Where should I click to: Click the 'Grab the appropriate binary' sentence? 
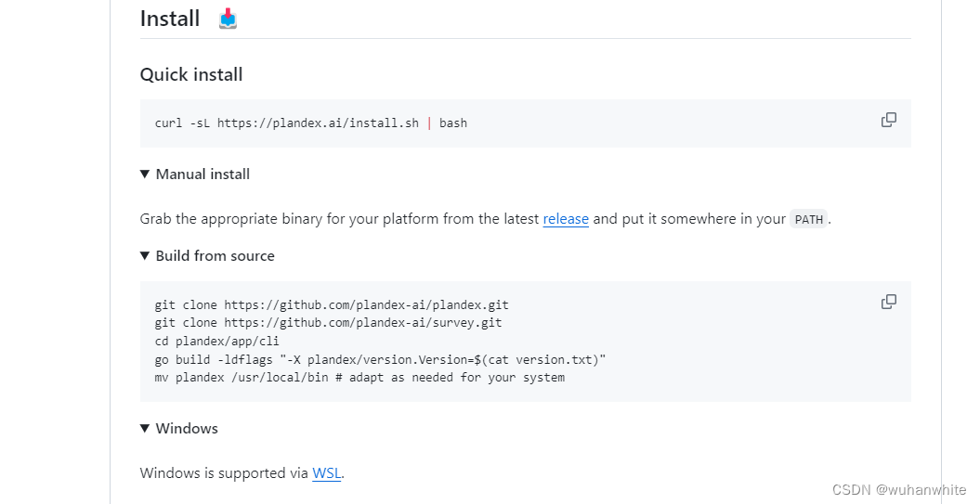pyautogui.click(x=485, y=219)
